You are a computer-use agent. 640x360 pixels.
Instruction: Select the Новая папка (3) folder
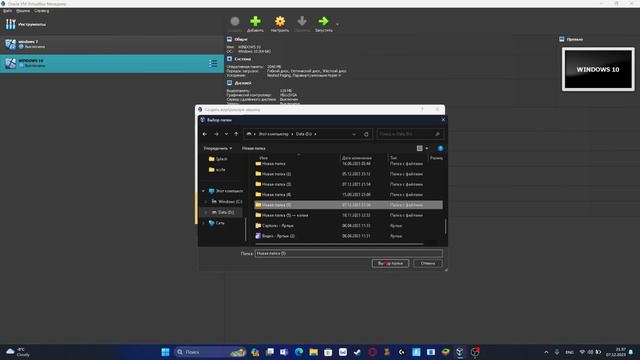pos(348,184)
